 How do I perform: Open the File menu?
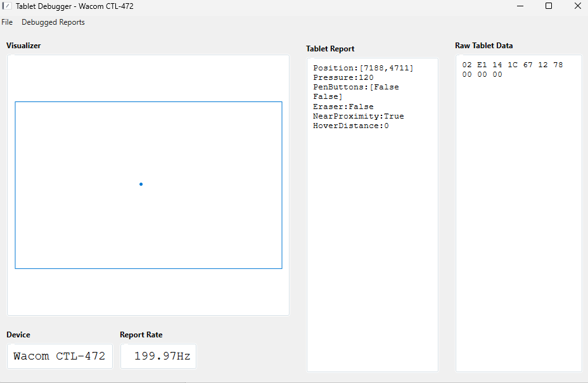(7, 22)
